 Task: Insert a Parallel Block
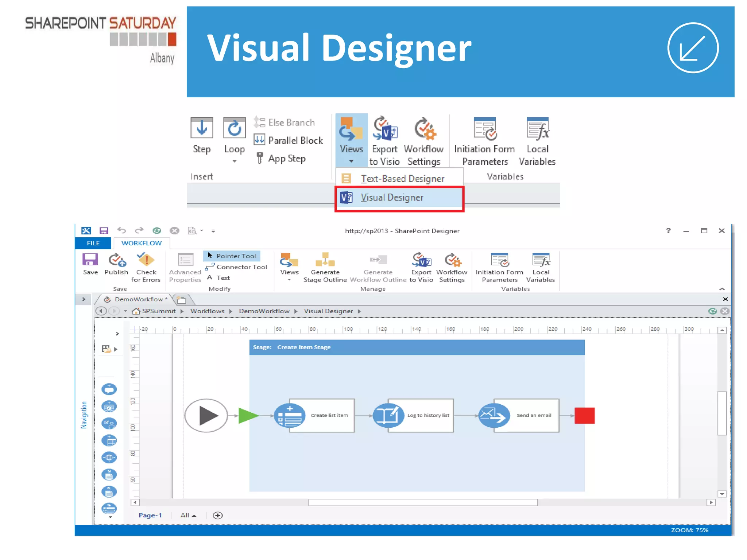click(x=288, y=140)
